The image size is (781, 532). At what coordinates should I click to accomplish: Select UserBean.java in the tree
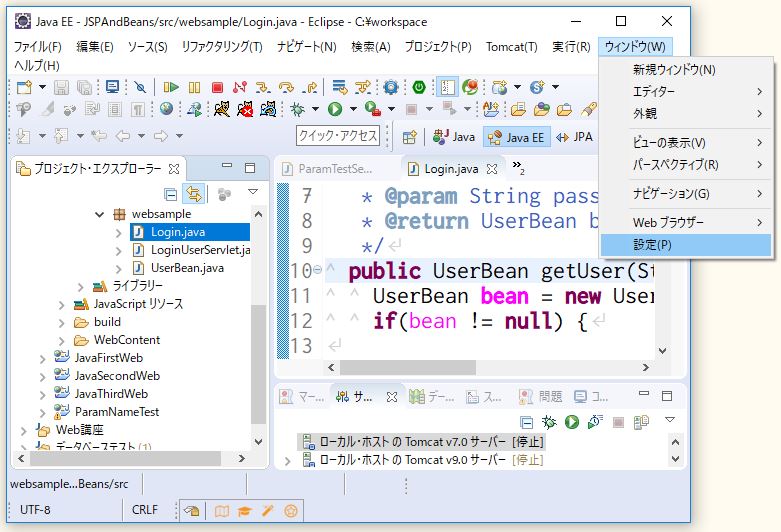(x=178, y=268)
